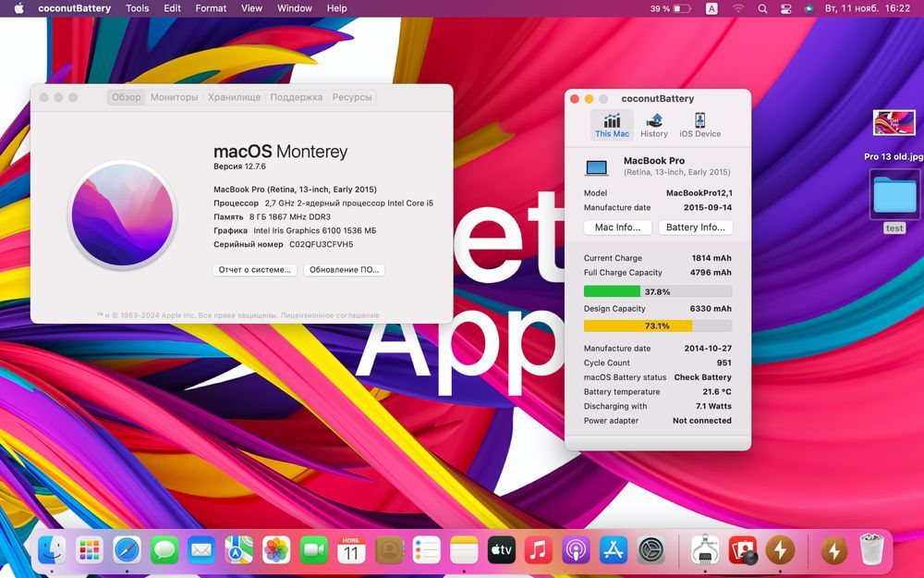This screenshot has height=578, width=924.
Task: Click the serial number C02QFU3CFVH5
Action: 322,244
